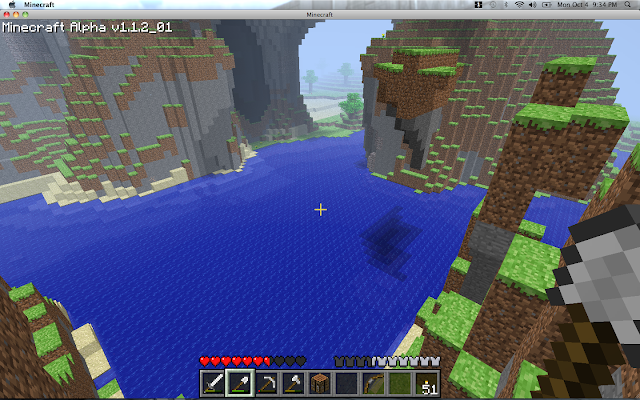Click the last silver armor point icon
640x400 pixels.
pyautogui.click(x=435, y=361)
